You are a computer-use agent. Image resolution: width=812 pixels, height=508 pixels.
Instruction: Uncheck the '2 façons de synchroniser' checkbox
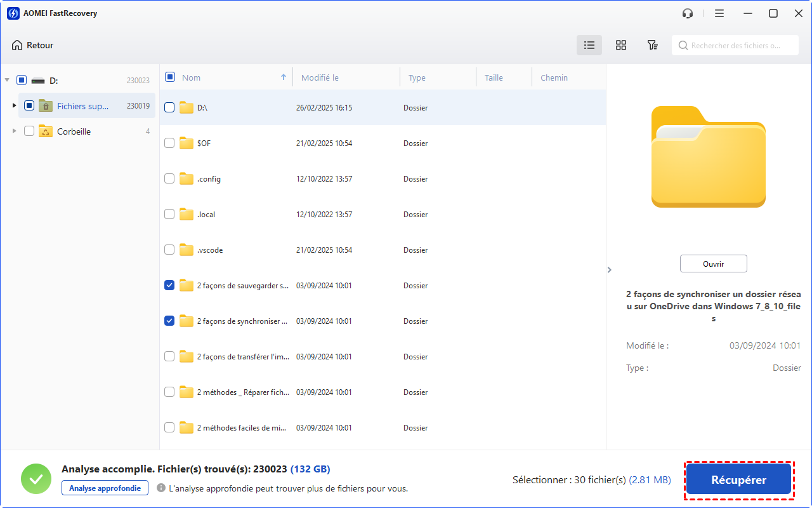169,321
